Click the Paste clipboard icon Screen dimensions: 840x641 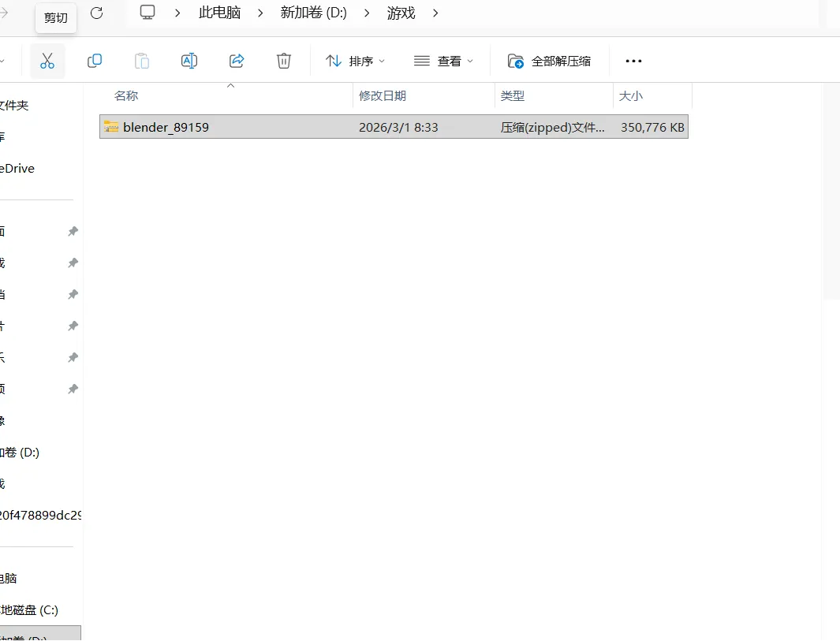click(x=141, y=61)
